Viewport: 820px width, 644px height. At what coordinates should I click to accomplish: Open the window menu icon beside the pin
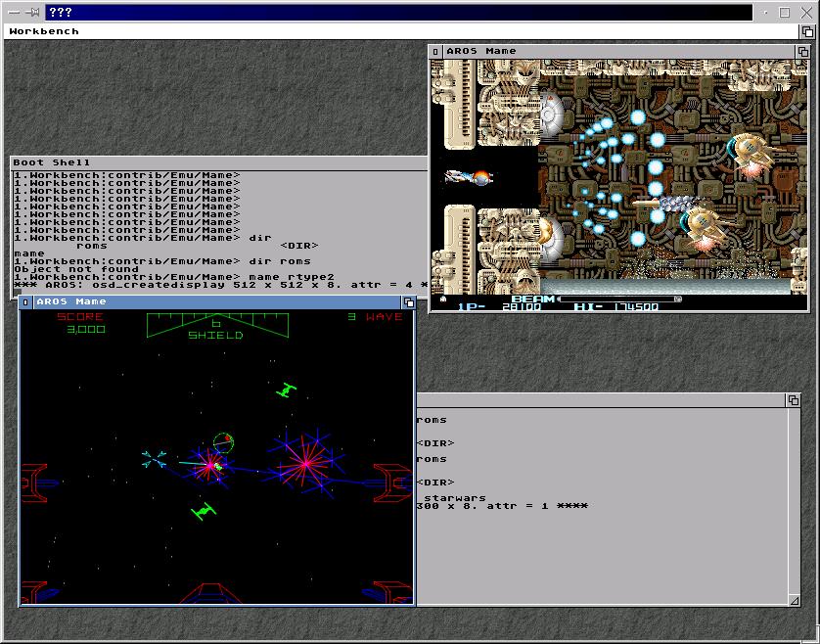click(14, 13)
